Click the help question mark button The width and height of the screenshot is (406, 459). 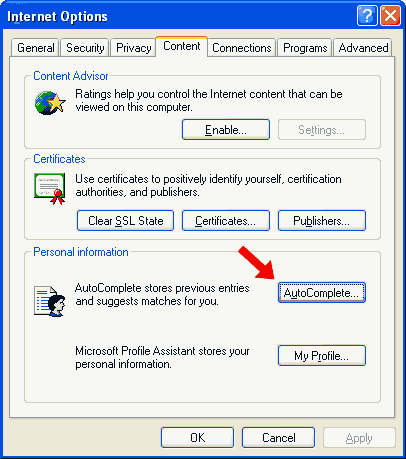(x=367, y=15)
